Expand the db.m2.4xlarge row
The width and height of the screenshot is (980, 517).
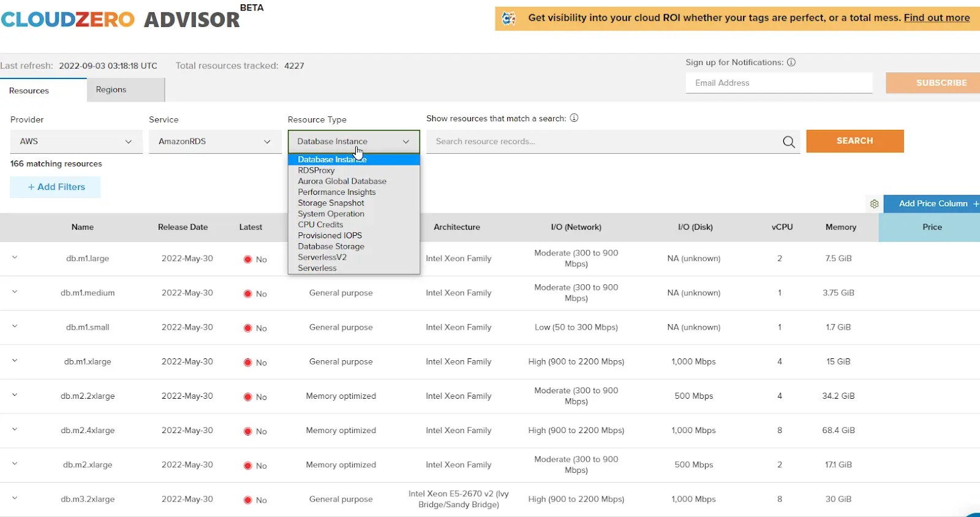tap(15, 429)
